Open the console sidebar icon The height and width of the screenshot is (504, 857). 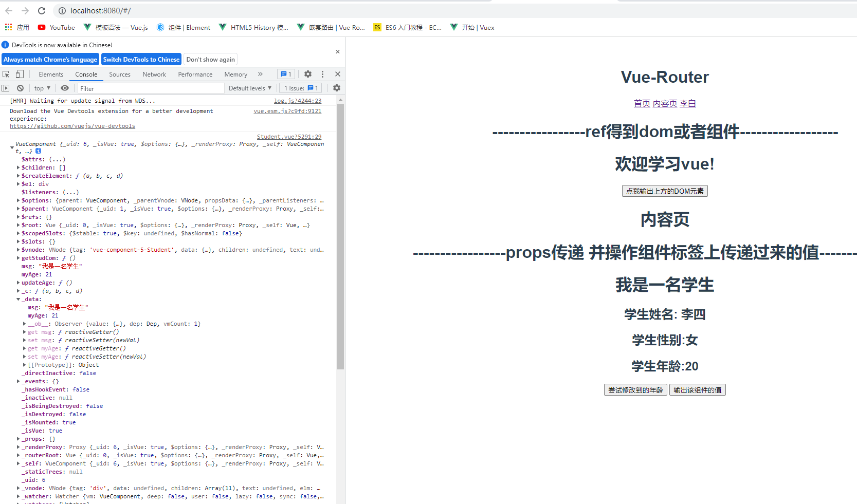pos(5,88)
